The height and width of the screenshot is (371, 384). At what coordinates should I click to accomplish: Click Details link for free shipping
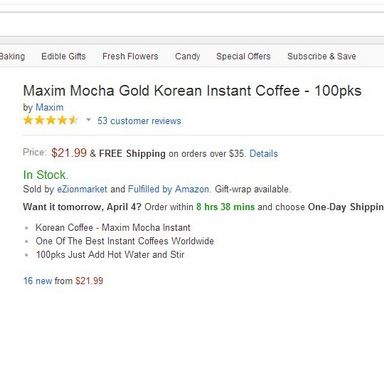pyautogui.click(x=264, y=154)
